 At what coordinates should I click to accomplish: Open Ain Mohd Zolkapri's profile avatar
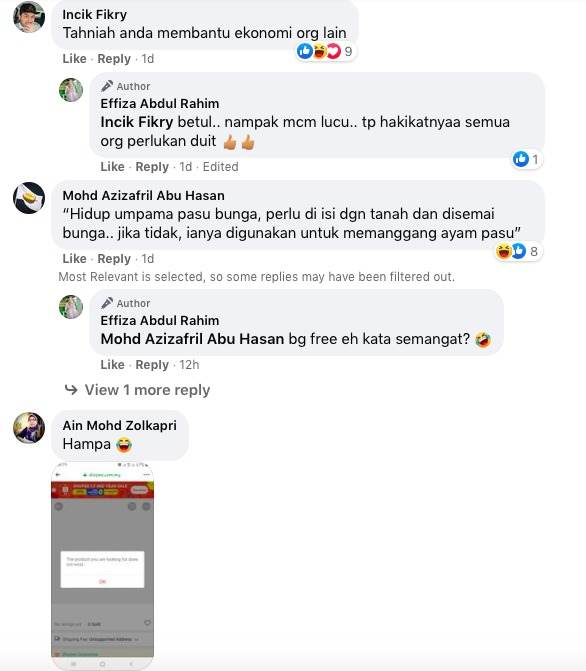(x=29, y=428)
